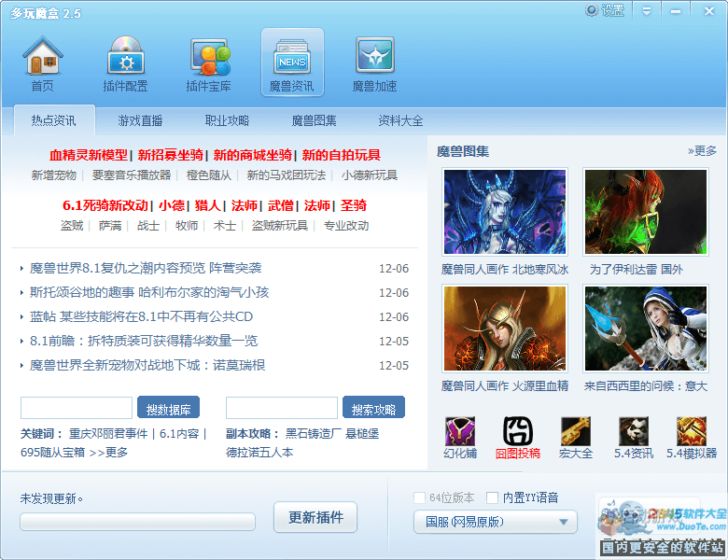Image resolution: width=728 pixels, height=560 pixels.
Task: Open the 黑石铸造厂 dungeon guide link
Action: coord(313,434)
